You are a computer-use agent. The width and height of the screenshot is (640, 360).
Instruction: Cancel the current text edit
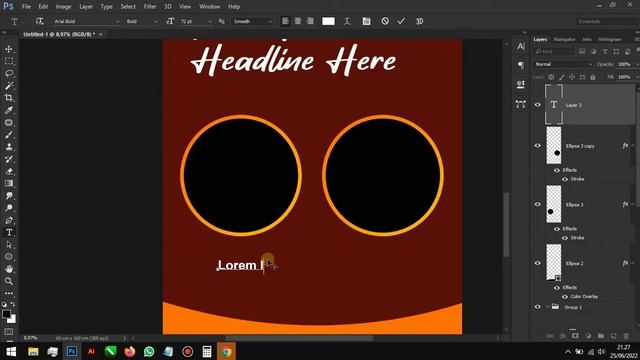click(x=385, y=21)
